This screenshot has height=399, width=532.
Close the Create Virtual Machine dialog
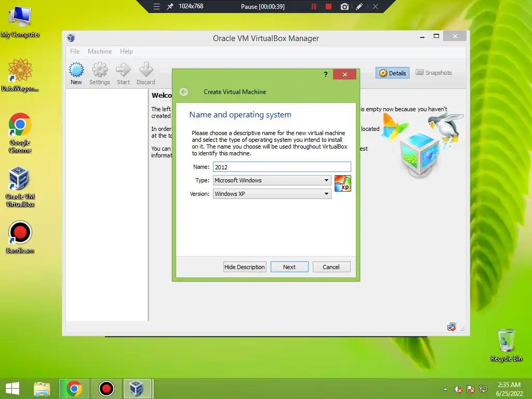pyautogui.click(x=345, y=74)
